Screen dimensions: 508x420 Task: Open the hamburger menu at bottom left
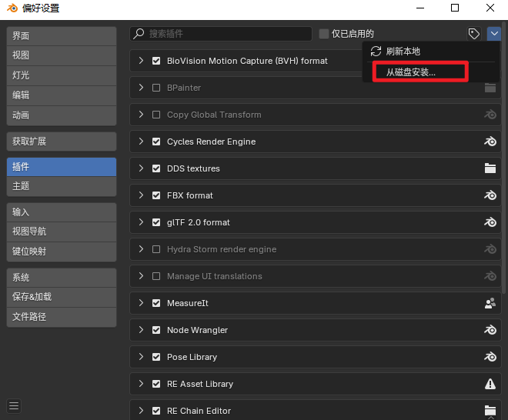tap(14, 405)
